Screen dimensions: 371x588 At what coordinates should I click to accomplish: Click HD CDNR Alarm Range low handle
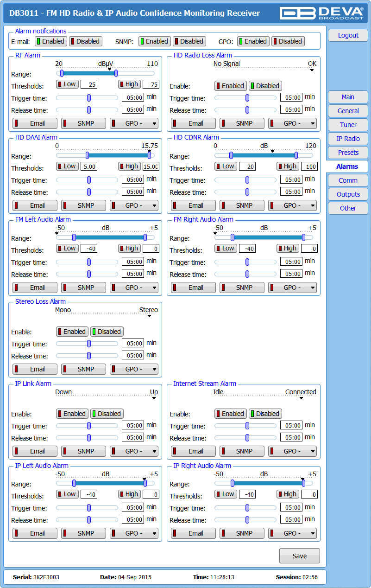pyautogui.click(x=231, y=155)
